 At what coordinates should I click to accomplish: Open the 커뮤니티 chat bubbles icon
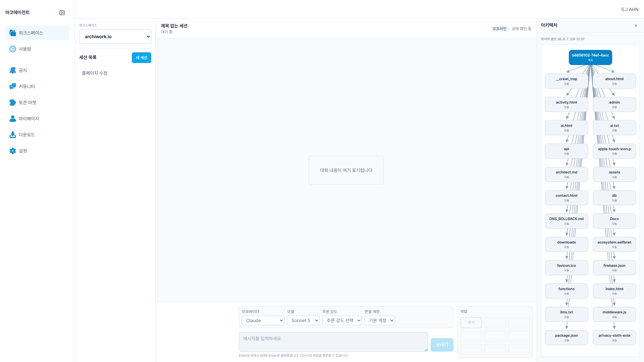pyautogui.click(x=13, y=86)
